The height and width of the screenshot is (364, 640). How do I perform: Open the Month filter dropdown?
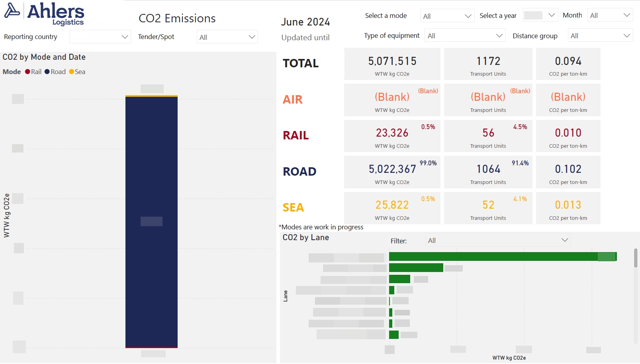pyautogui.click(x=610, y=15)
